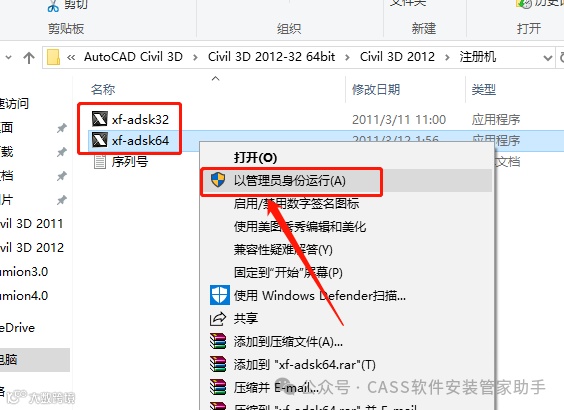Screen dimensions: 564x410
Task: Click the folder icon in address bar
Action: point(53,57)
